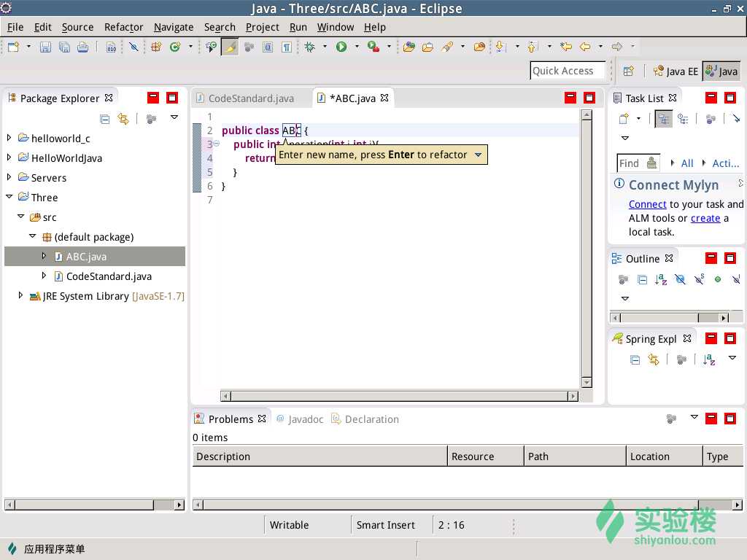Click the editor vertical scrollbar

click(587, 248)
